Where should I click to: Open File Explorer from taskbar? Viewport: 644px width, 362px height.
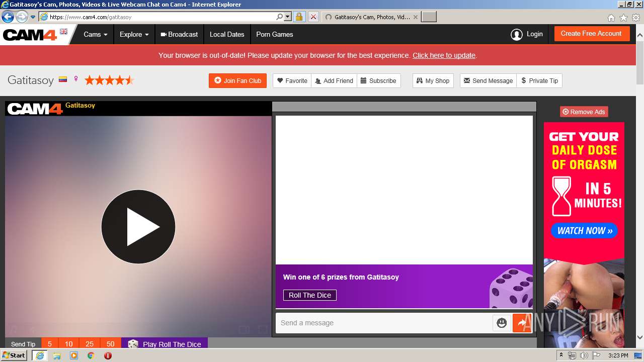point(57,355)
